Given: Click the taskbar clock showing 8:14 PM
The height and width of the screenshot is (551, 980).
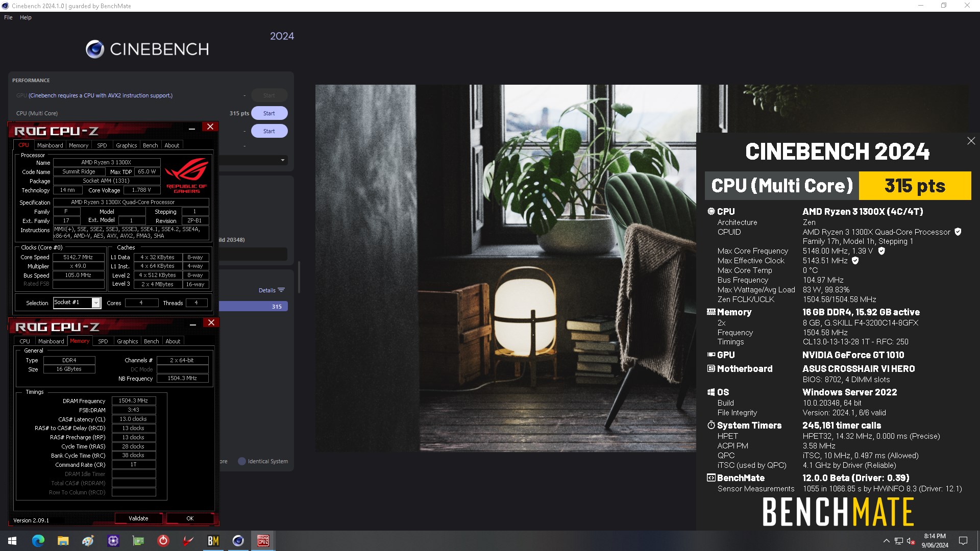Looking at the screenshot, I should click(x=935, y=541).
